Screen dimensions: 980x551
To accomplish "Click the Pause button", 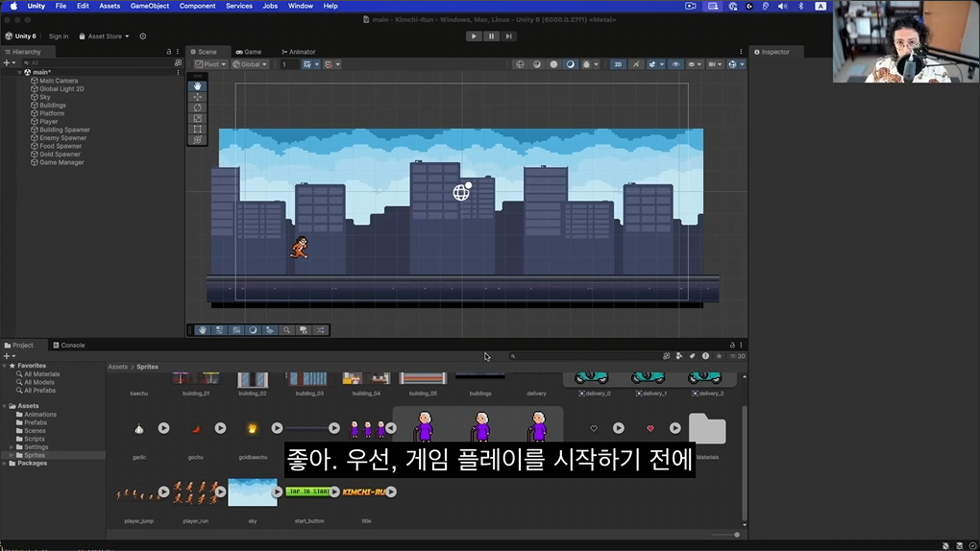I will (491, 36).
